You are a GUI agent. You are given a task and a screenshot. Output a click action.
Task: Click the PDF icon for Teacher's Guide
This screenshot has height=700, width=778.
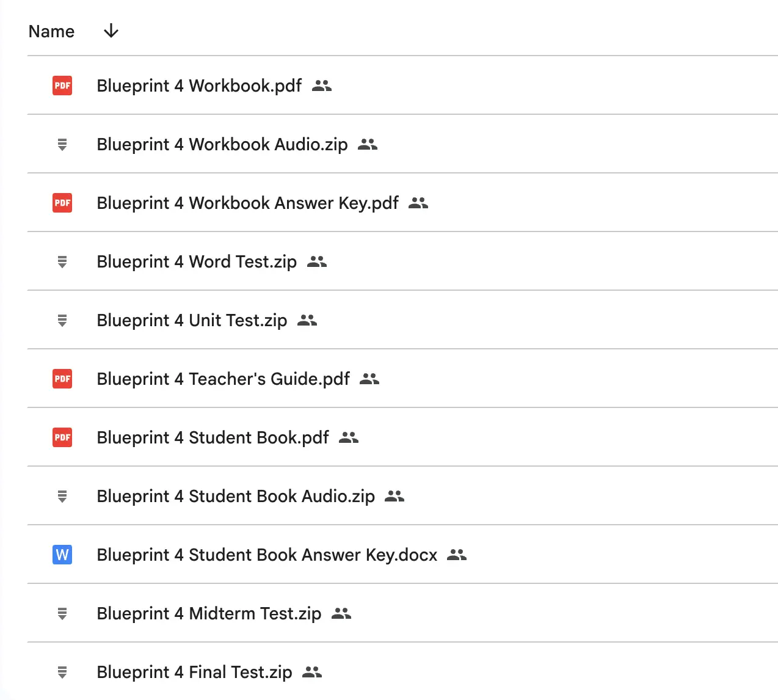[62, 379]
